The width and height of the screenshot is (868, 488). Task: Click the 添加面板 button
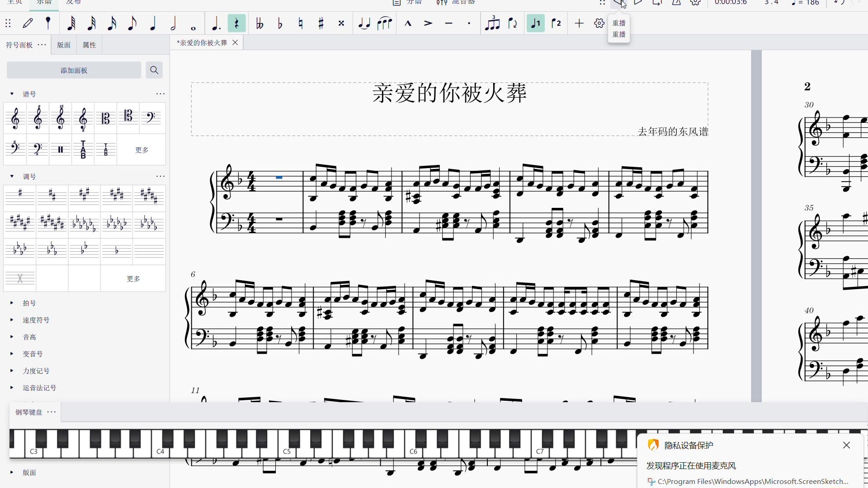74,70
